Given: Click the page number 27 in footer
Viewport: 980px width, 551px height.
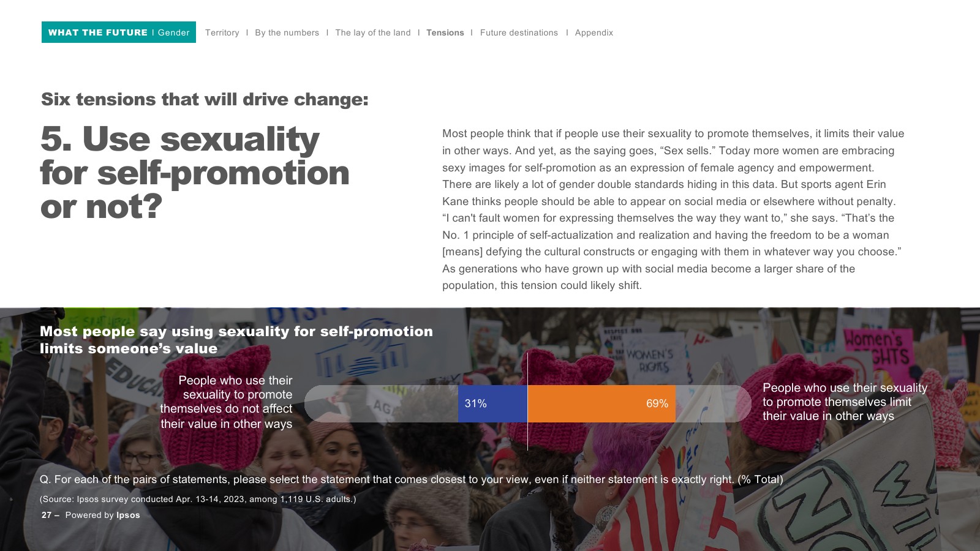Looking at the screenshot, I should (47, 515).
